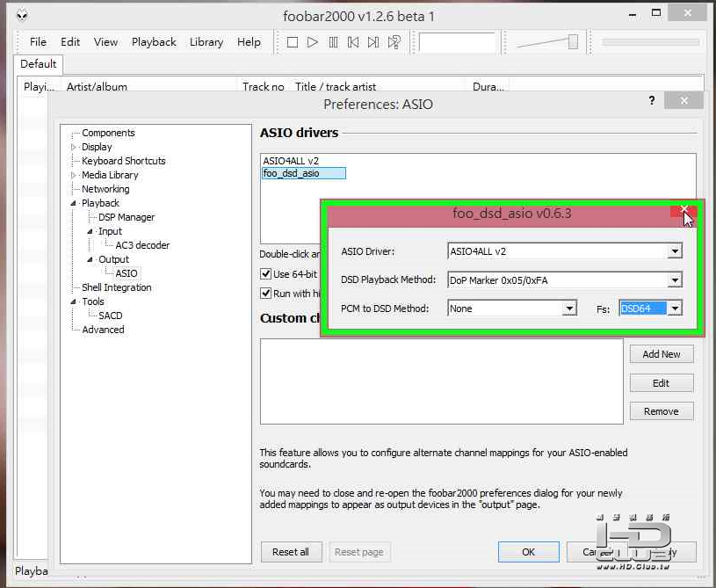Open the Edit menu
This screenshot has height=588, width=716.
[x=70, y=42]
